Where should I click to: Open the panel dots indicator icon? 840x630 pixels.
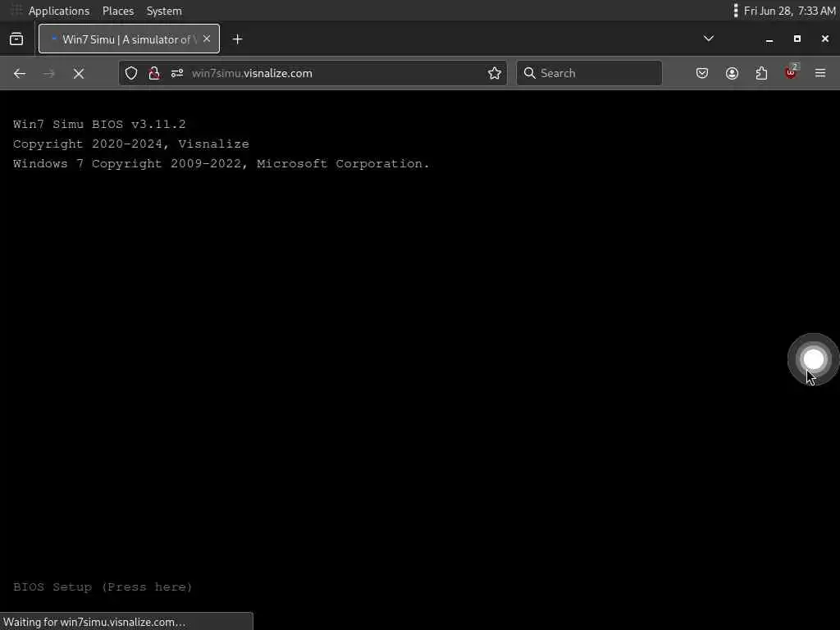pos(736,11)
